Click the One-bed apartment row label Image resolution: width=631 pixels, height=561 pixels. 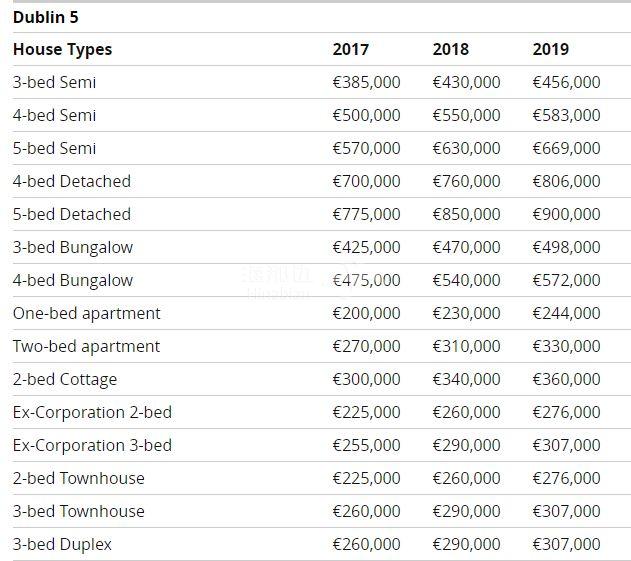[86, 313]
